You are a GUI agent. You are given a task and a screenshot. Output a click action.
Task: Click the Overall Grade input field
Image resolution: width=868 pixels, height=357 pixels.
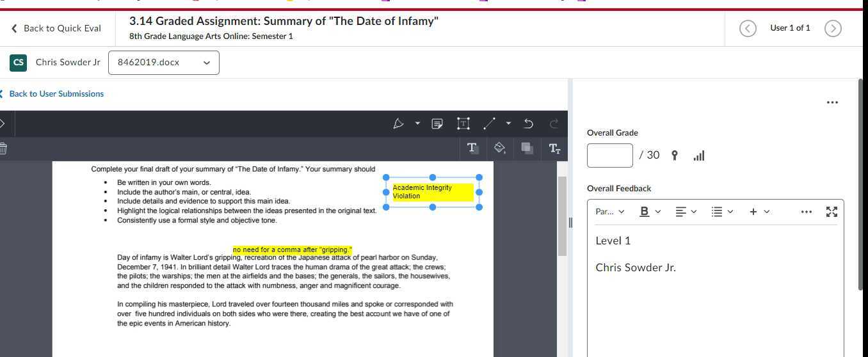[609, 155]
